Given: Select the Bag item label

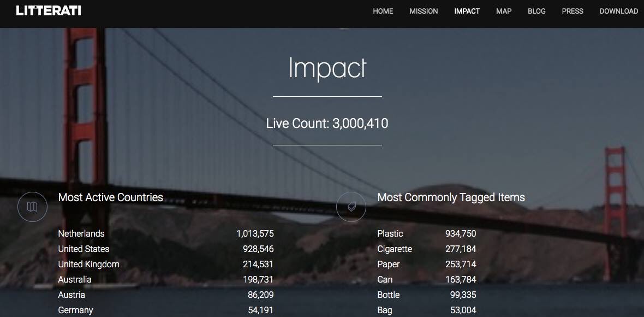Looking at the screenshot, I should 385,310.
